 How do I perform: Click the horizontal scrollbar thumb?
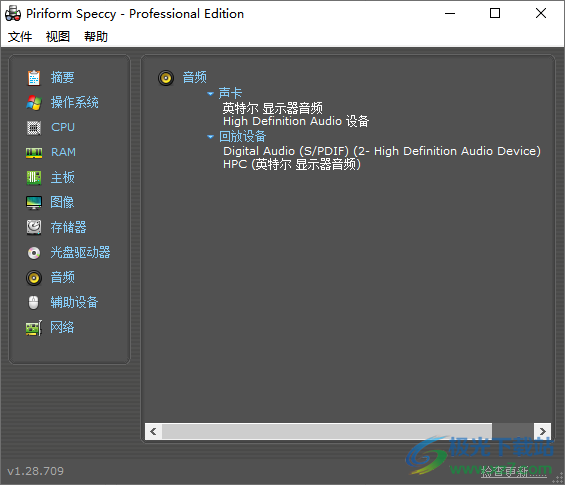327,431
